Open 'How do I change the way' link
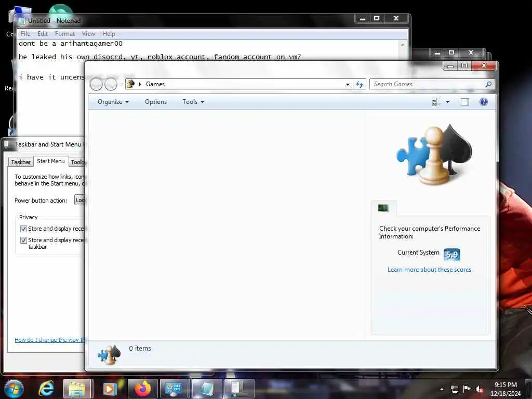Image resolution: width=532 pixels, height=399 pixels. coord(50,340)
